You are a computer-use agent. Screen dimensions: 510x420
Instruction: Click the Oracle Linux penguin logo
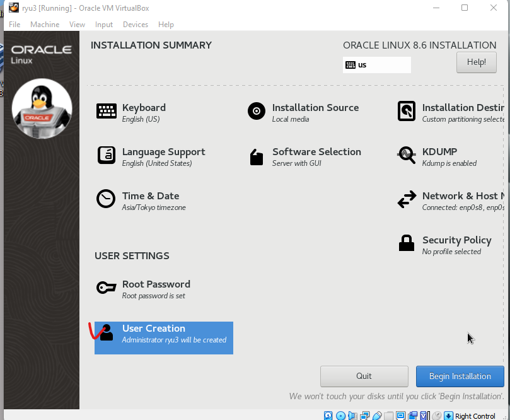[42, 108]
